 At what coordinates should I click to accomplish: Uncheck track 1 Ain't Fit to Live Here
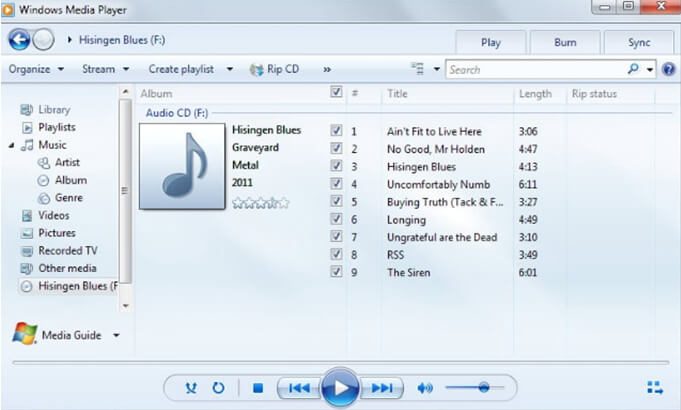336,130
